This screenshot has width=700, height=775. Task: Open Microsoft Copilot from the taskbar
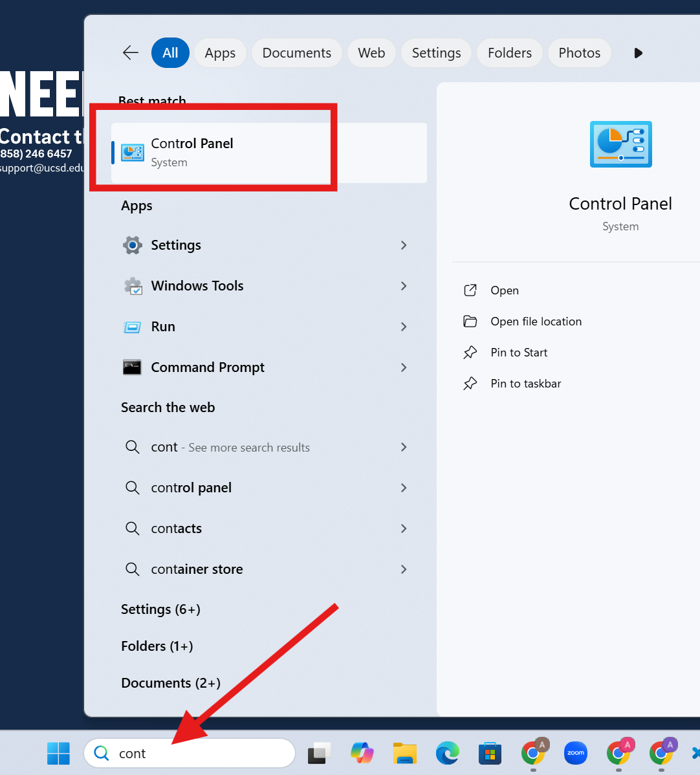click(362, 753)
